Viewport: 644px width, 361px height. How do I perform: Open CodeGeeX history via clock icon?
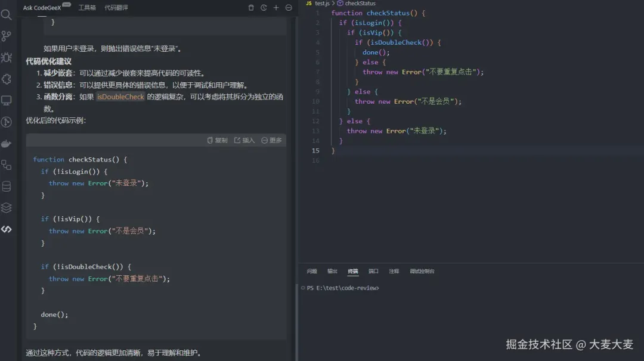263,7
